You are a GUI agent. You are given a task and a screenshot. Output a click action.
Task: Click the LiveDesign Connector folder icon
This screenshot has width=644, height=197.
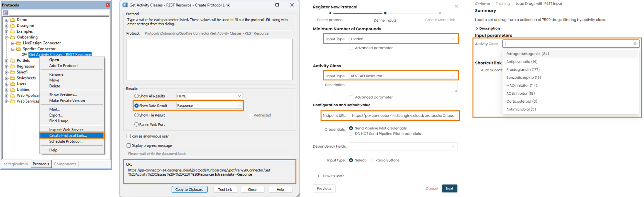click(19, 43)
